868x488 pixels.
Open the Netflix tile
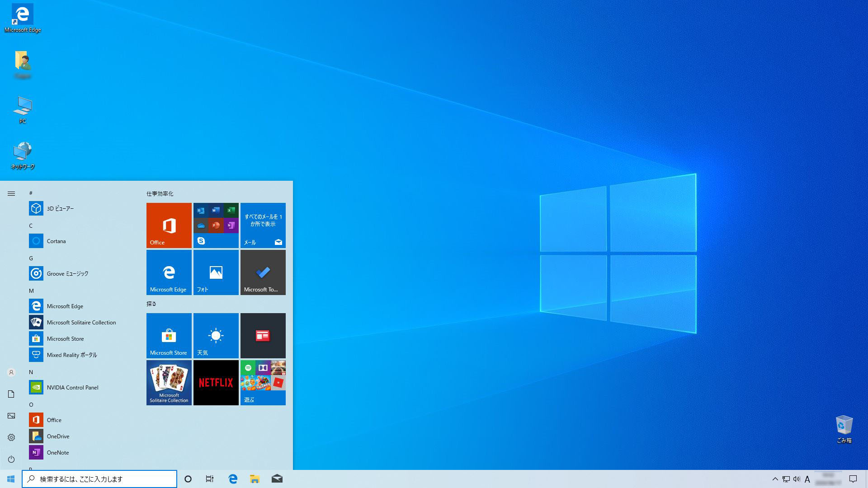(216, 383)
